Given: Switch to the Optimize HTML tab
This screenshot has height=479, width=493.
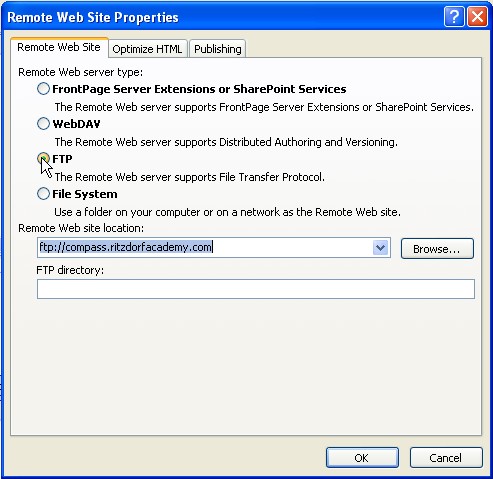Looking at the screenshot, I should 147,49.
